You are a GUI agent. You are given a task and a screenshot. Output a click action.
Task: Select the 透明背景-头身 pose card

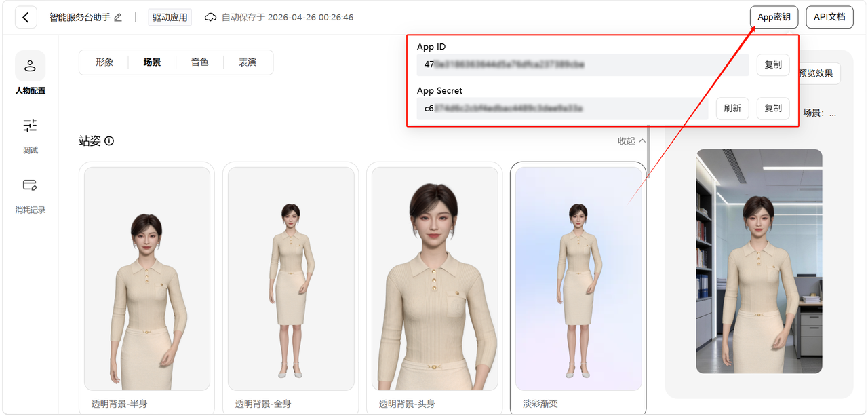coord(435,288)
